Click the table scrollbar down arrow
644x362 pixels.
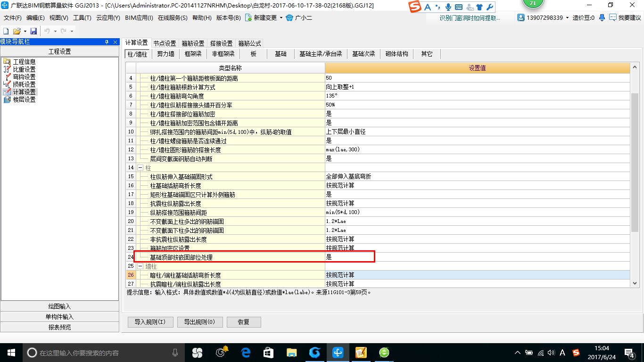pyautogui.click(x=635, y=283)
